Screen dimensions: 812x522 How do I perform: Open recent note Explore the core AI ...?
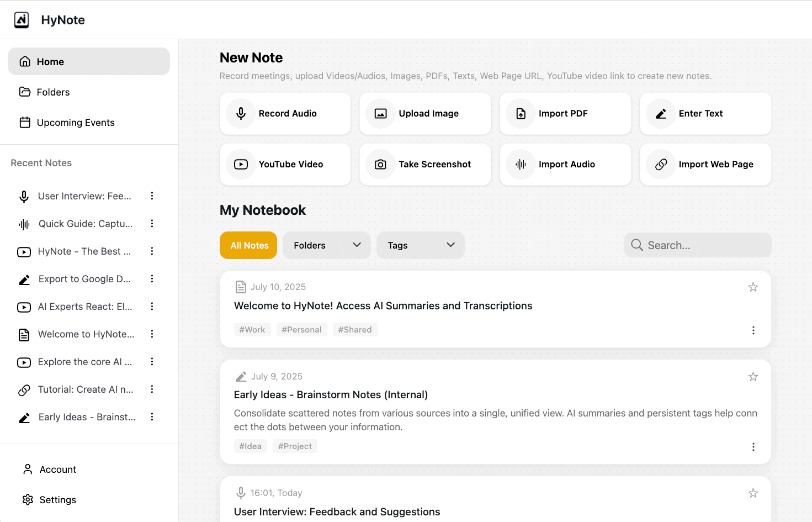[85, 362]
